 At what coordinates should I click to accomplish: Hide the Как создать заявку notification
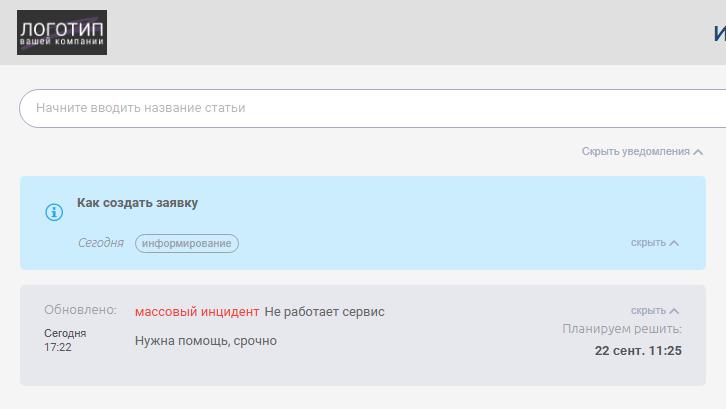[x=655, y=243]
